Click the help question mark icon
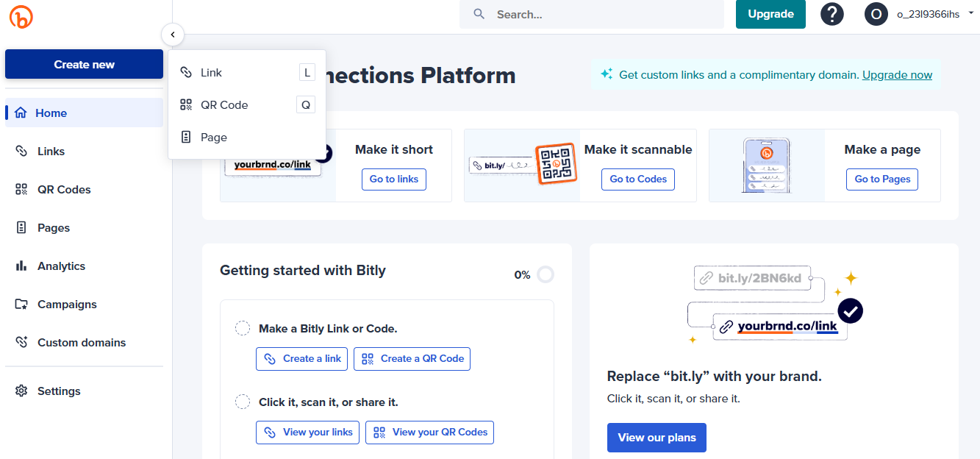 point(831,14)
